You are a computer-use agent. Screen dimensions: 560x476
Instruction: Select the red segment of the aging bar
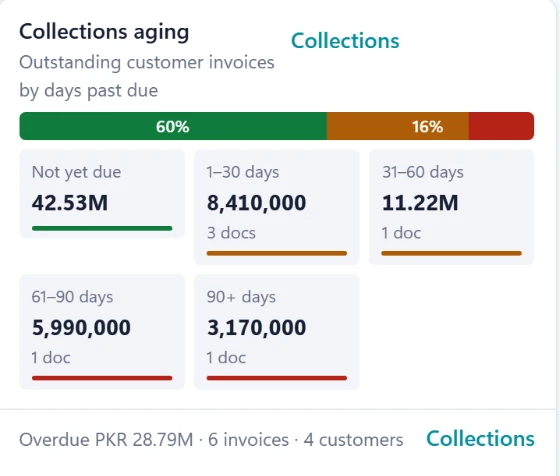[x=501, y=126]
